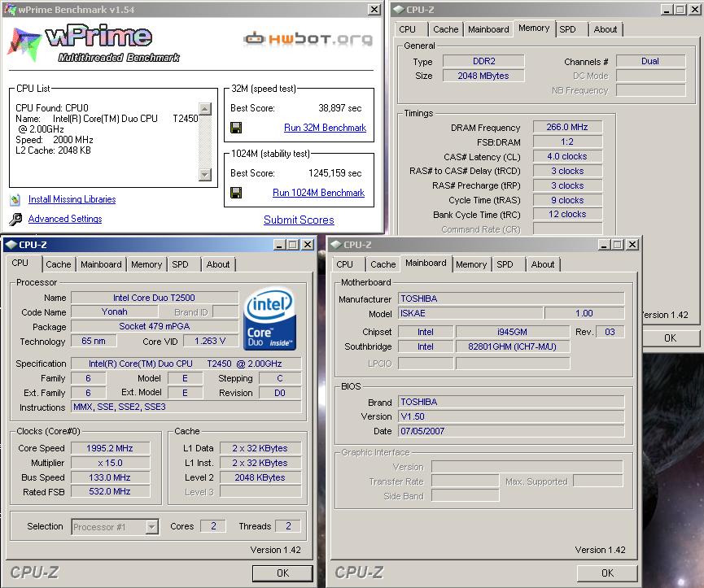Click the BIOS Version value V1.50
The image size is (704, 588).
click(511, 416)
